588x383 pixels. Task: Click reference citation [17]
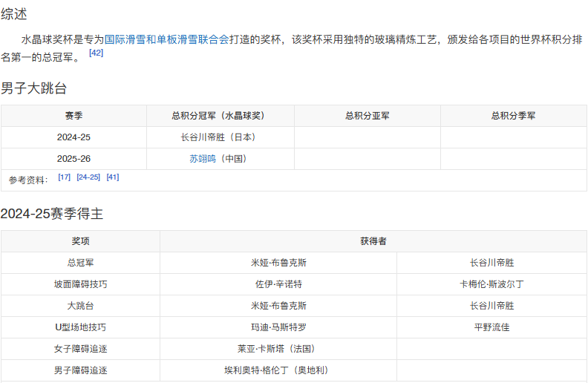point(64,177)
